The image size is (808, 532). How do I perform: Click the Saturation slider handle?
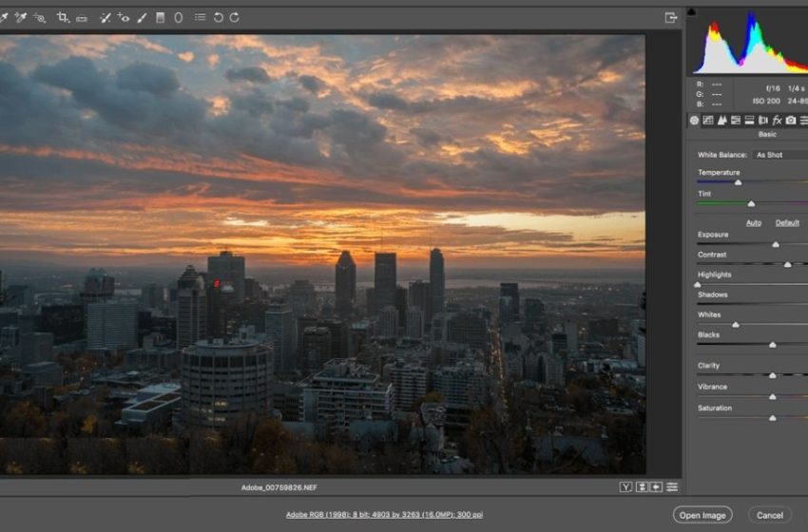pyautogui.click(x=773, y=418)
